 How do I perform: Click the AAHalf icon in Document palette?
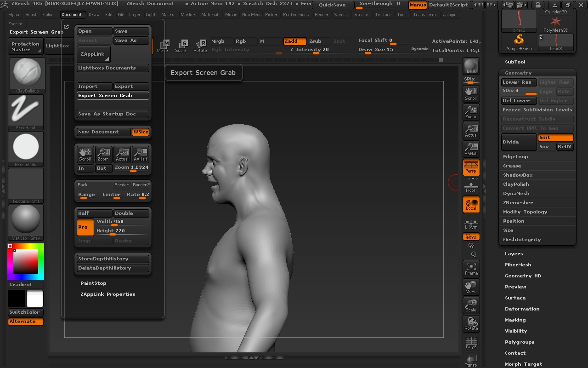coord(140,154)
